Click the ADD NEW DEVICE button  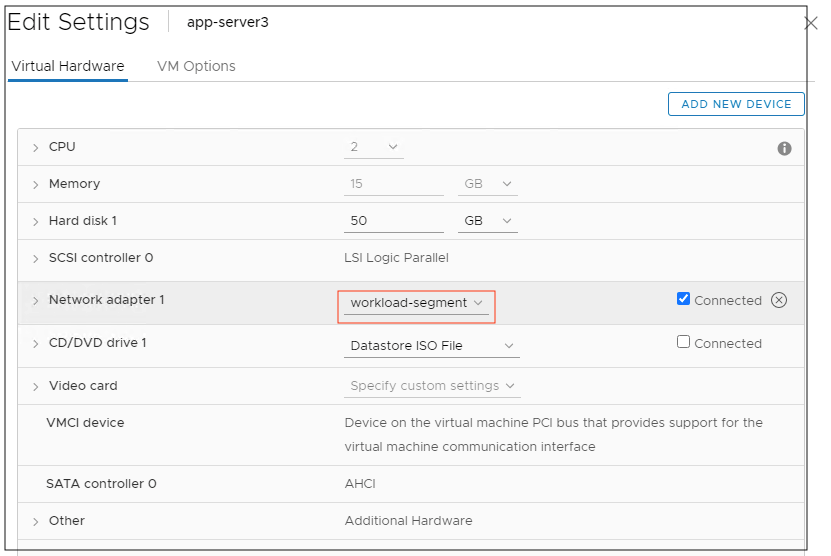[x=736, y=104]
